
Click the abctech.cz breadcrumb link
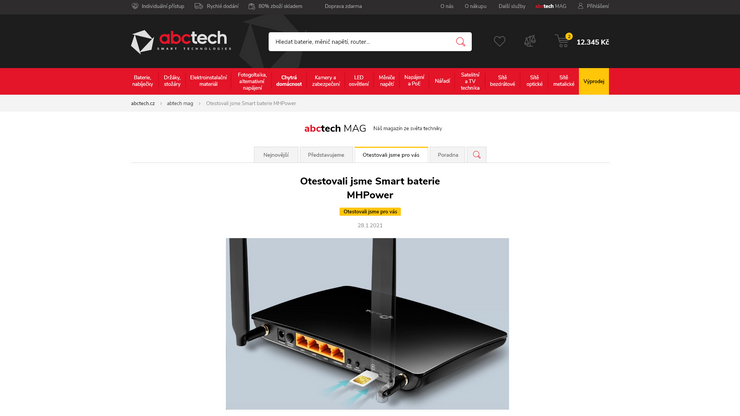(x=143, y=103)
